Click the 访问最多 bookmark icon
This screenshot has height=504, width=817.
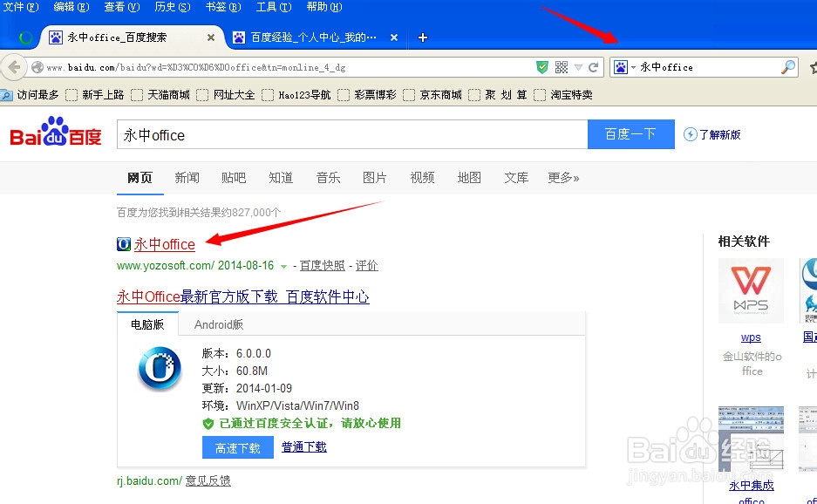point(6,95)
